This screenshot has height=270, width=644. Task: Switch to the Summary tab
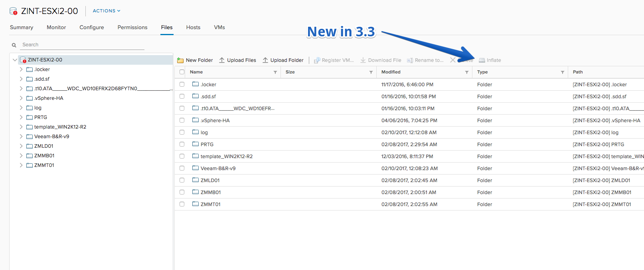pyautogui.click(x=22, y=28)
